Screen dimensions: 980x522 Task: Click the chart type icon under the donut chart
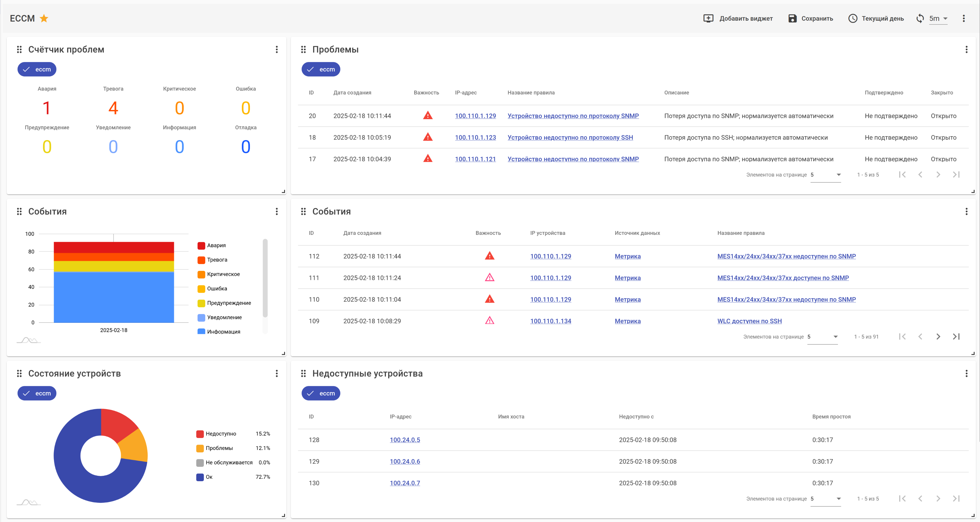pos(28,502)
